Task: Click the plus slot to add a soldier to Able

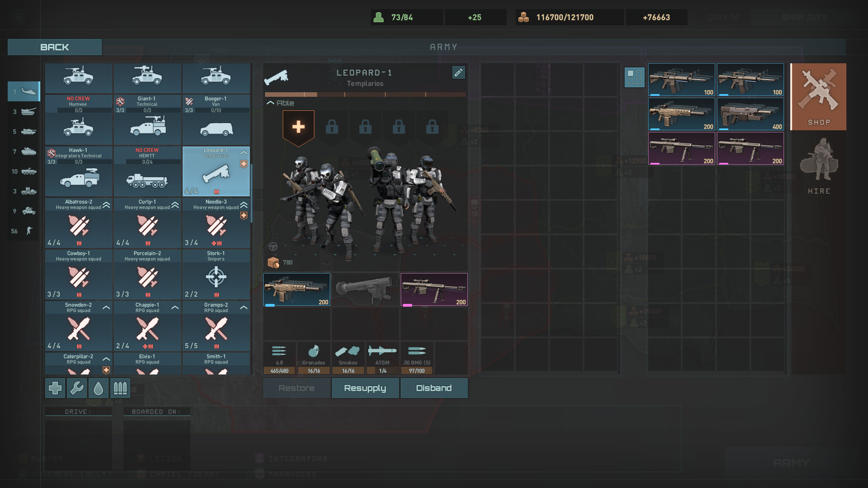Action: pos(298,127)
